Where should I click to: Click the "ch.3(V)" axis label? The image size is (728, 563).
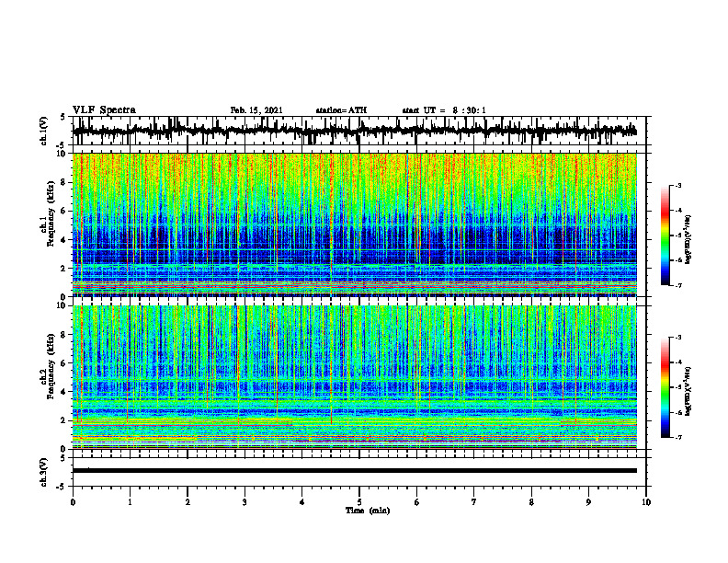(x=44, y=472)
